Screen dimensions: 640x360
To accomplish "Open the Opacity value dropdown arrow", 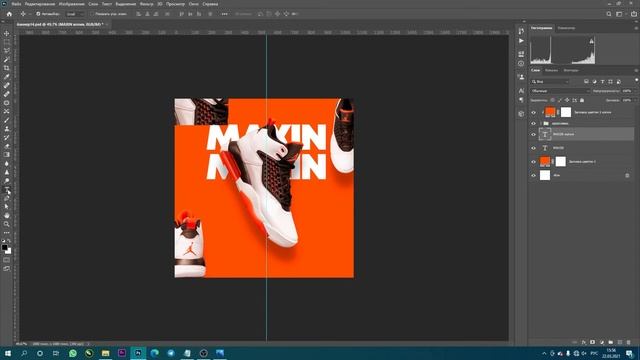I will tap(636, 91).
